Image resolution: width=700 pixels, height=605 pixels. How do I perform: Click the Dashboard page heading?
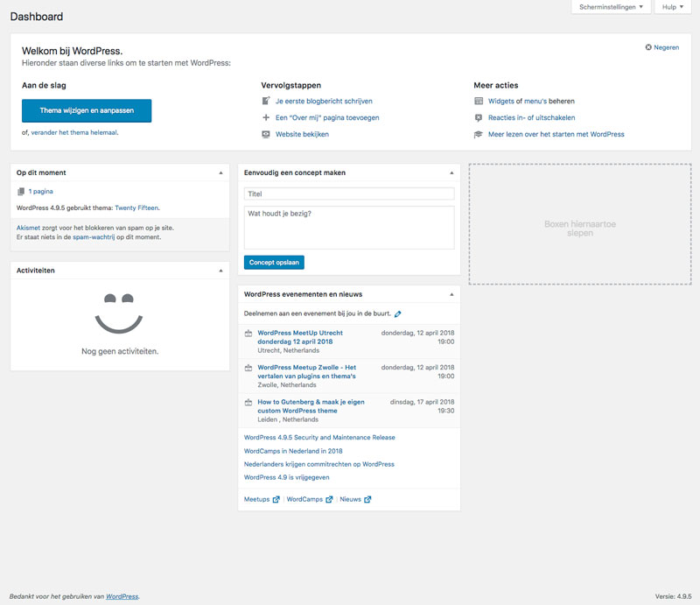pyautogui.click(x=37, y=17)
